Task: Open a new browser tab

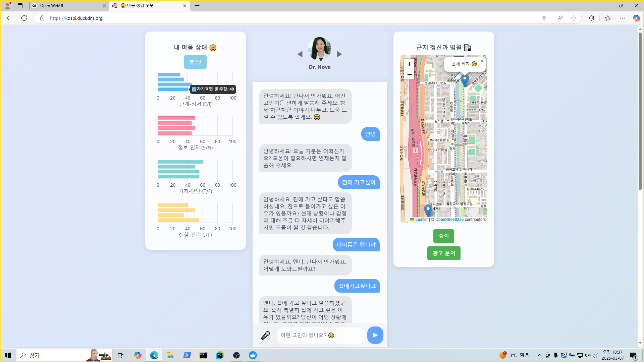Action: 197,6
